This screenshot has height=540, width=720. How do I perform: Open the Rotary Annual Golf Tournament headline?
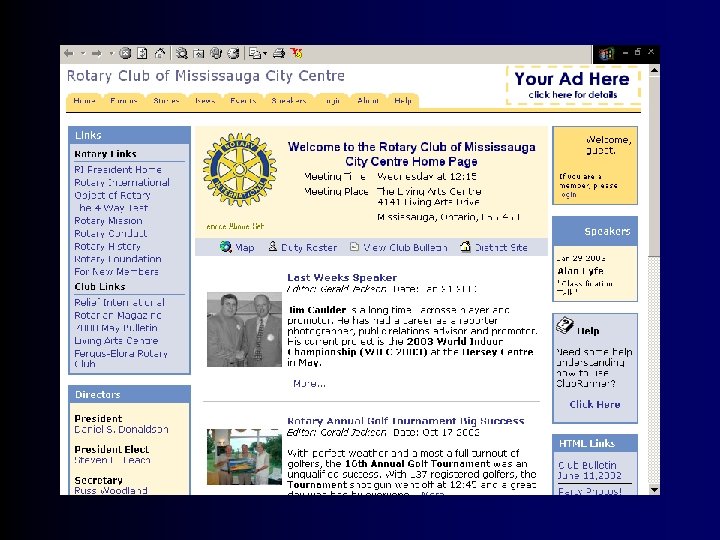pyautogui.click(x=405, y=421)
